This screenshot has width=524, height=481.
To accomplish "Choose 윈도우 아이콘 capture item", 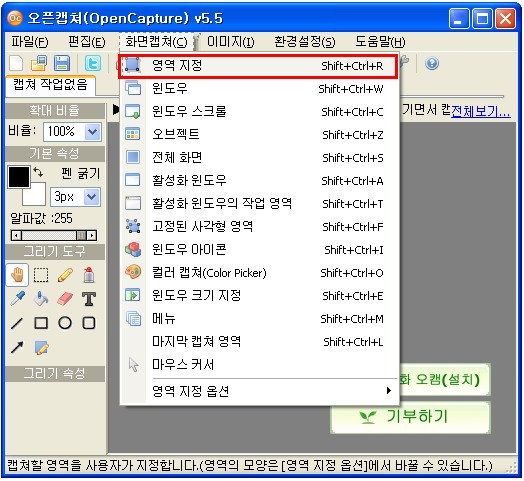I will click(x=259, y=250).
